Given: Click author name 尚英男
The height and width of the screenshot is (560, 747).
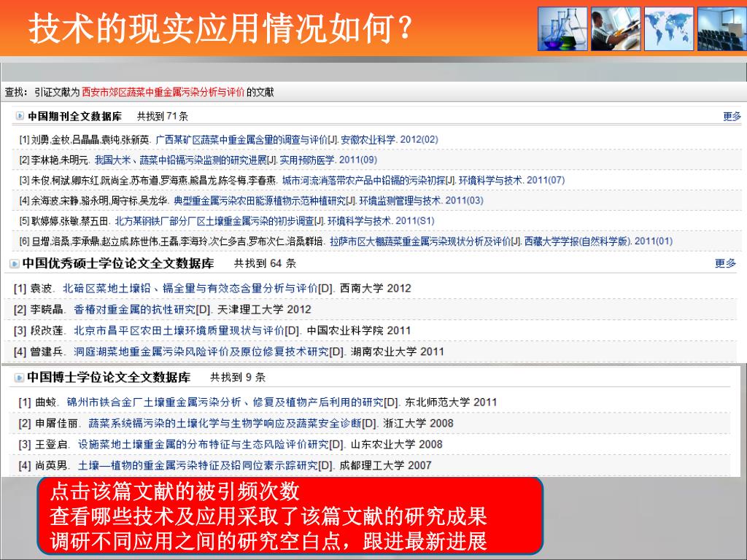Looking at the screenshot, I should [x=52, y=465].
